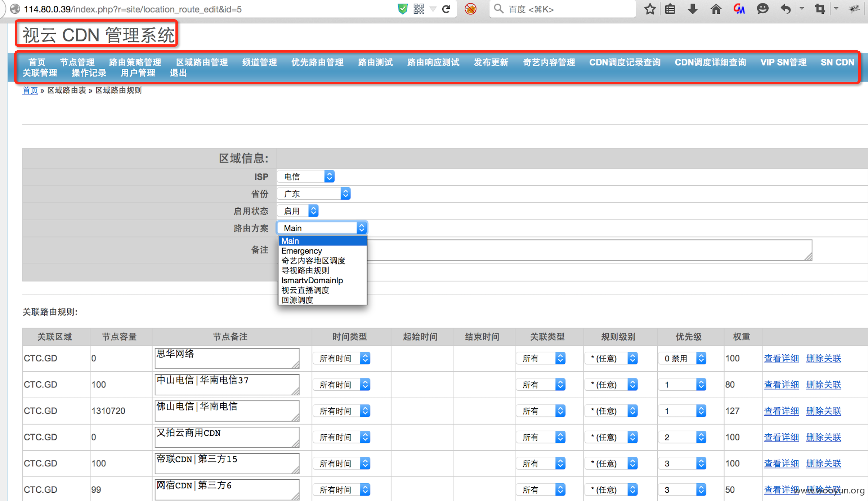The width and height of the screenshot is (868, 501).
Task: Open downloads arrow icon
Action: 693,9
